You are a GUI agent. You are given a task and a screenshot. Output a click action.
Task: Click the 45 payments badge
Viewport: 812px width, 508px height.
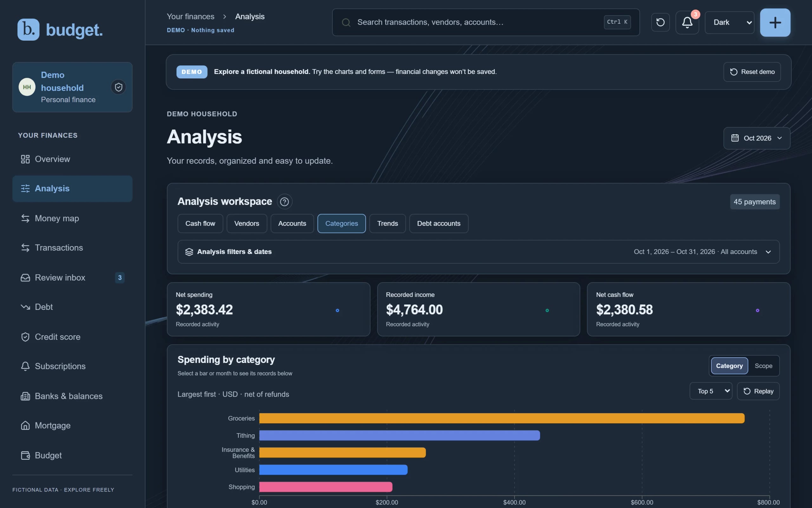click(754, 202)
